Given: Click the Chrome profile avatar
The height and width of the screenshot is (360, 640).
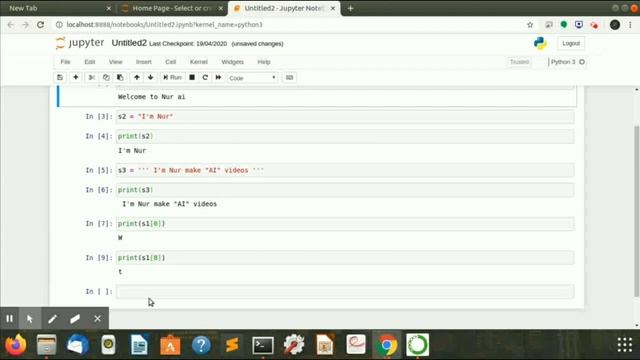Looking at the screenshot, I should click(615, 25).
